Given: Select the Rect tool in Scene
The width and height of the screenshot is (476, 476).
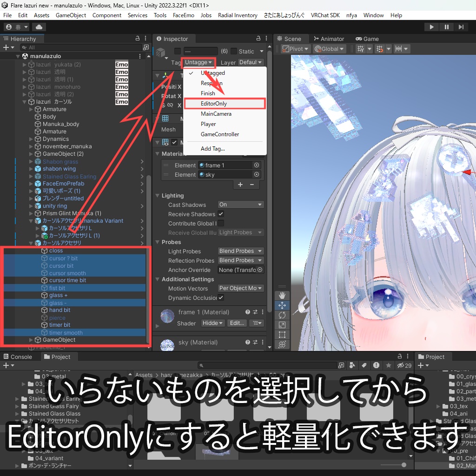Looking at the screenshot, I should pos(282,335).
